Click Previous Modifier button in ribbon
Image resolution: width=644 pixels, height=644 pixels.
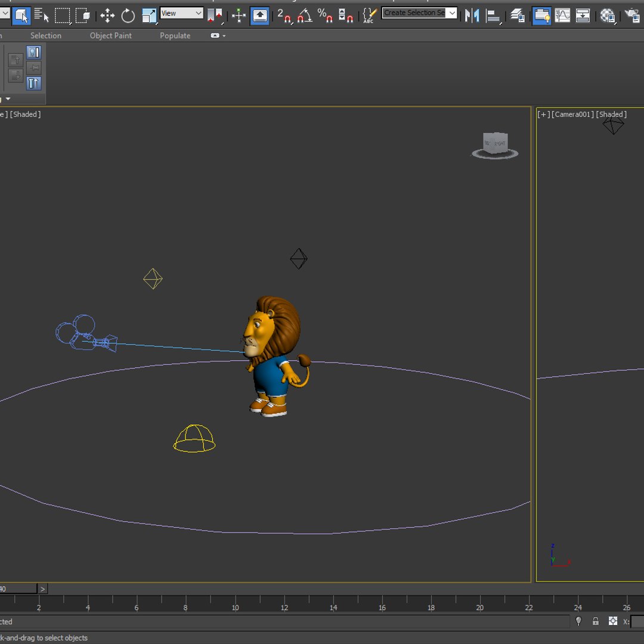click(16, 60)
